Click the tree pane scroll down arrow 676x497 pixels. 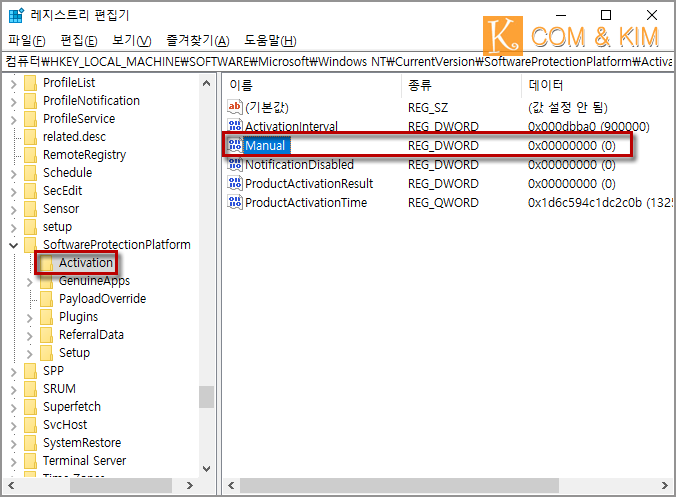pyautogui.click(x=207, y=469)
